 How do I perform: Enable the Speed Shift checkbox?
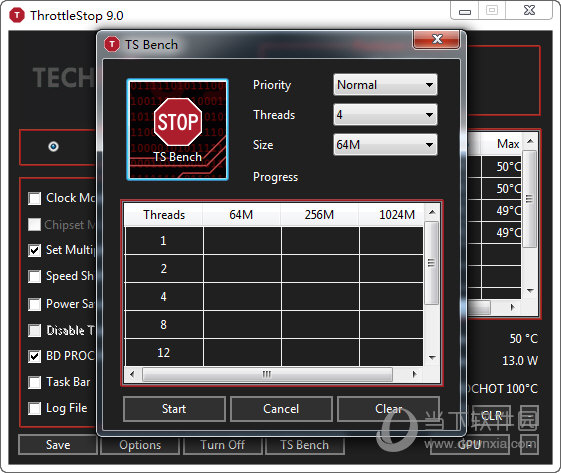pyautogui.click(x=35, y=276)
